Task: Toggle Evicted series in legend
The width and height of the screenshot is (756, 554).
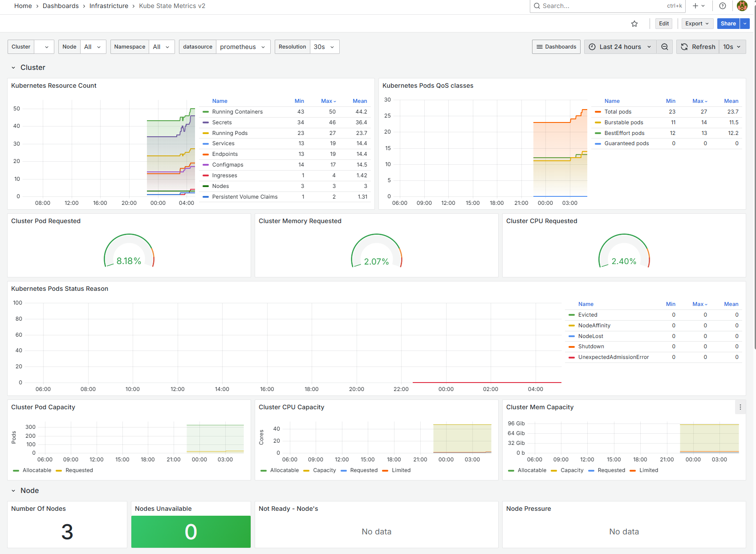Action: pos(587,315)
